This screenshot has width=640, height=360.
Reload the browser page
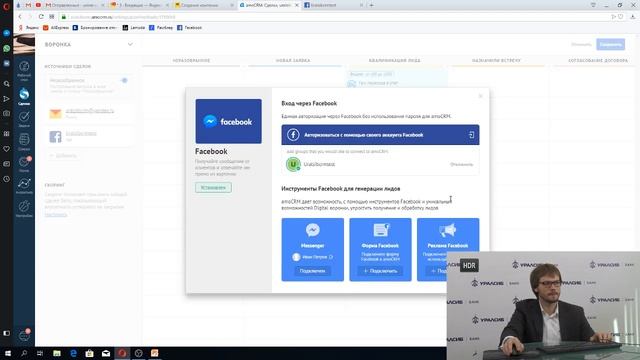pyautogui.click(x=41, y=17)
